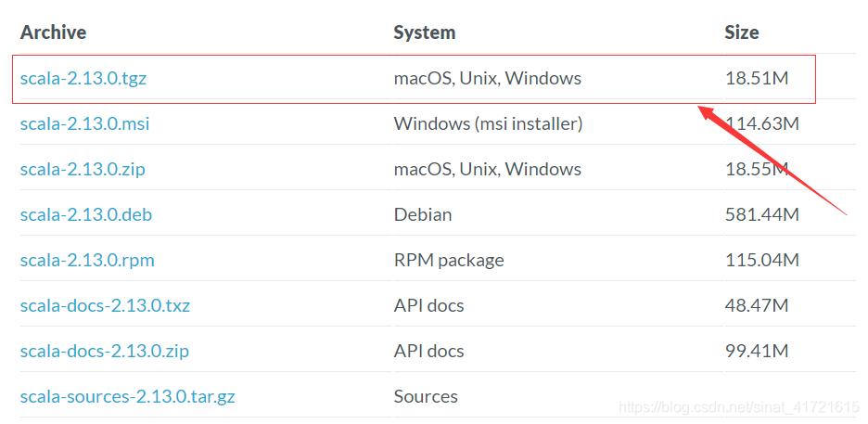Screen dimensions: 868x424
Task: Click the 581.44M size value
Action: coord(762,214)
